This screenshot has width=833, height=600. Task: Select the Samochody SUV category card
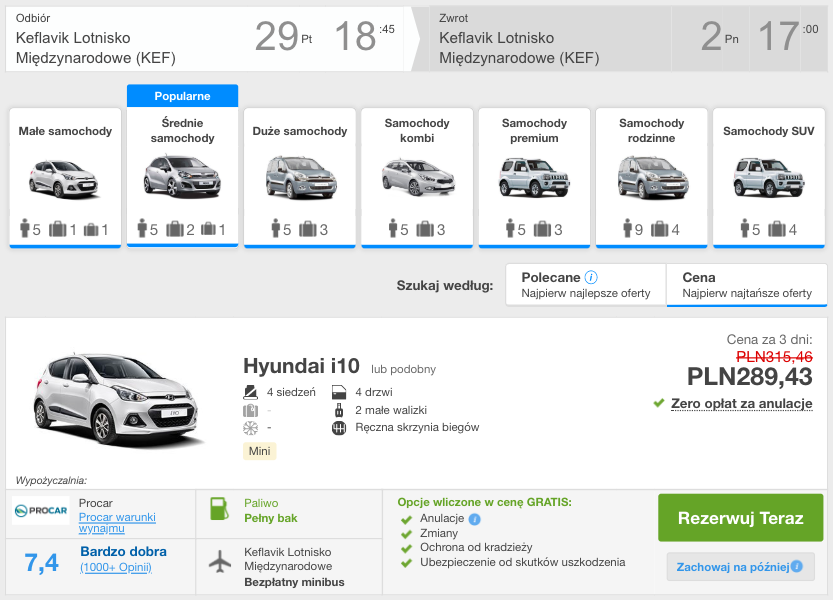(x=769, y=178)
